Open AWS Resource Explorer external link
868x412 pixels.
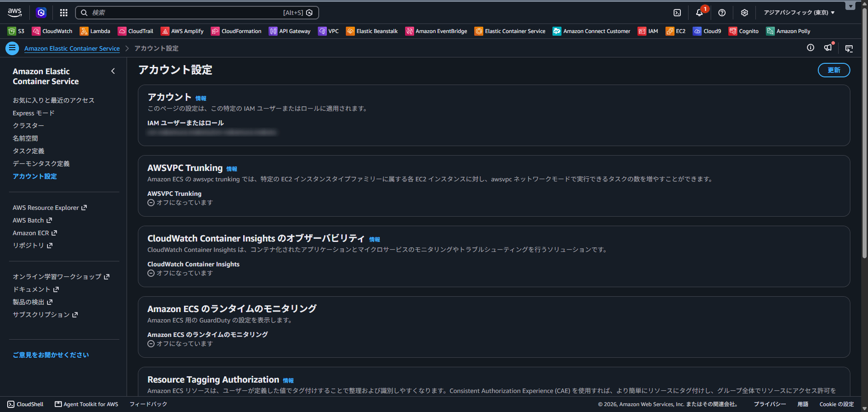click(50, 208)
